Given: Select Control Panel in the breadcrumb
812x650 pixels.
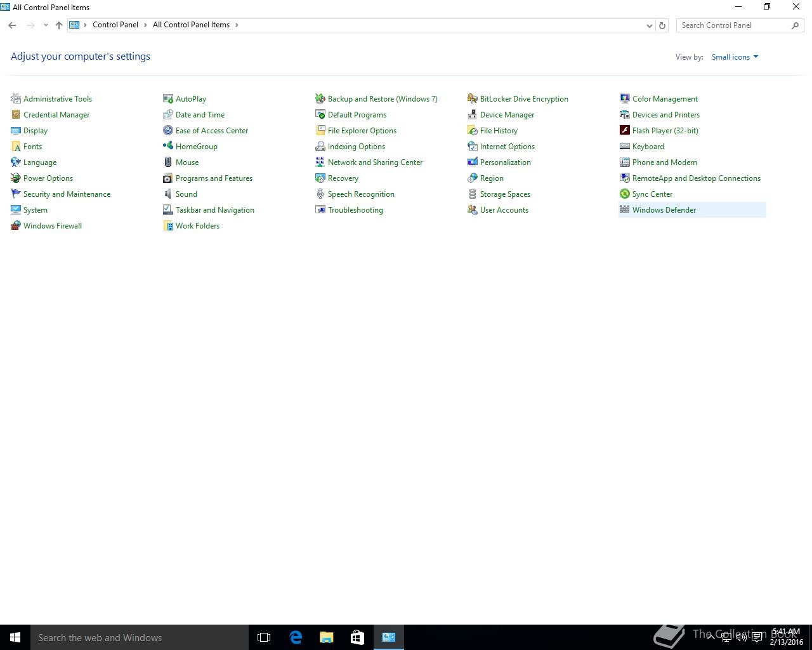Looking at the screenshot, I should [115, 25].
